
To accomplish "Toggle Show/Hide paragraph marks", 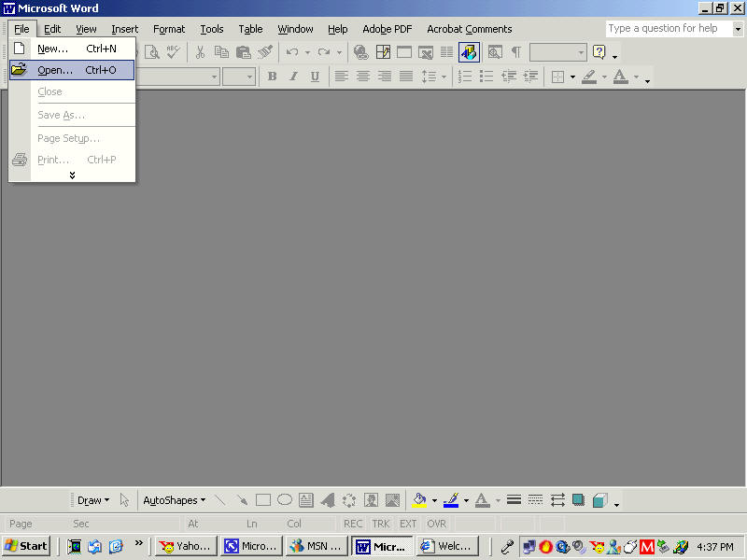I will pos(516,52).
